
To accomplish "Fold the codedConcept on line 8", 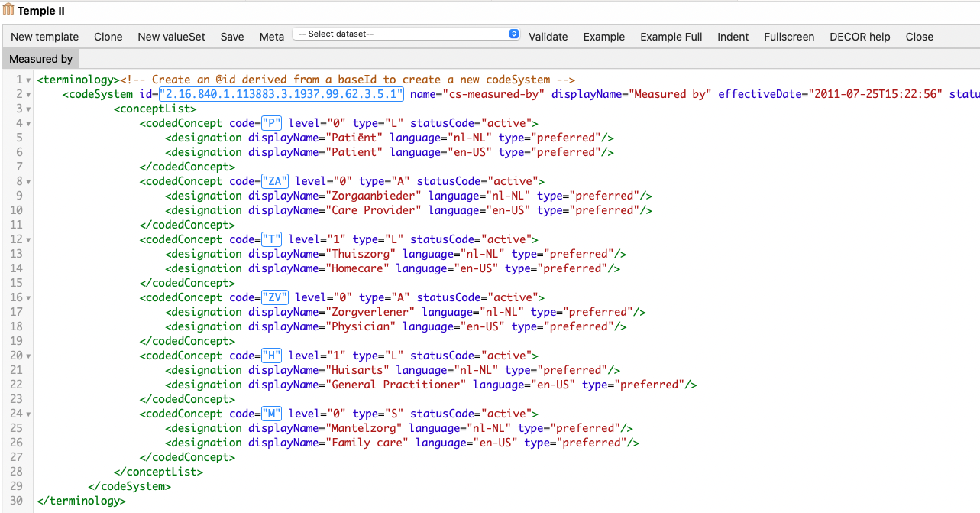I will point(28,182).
